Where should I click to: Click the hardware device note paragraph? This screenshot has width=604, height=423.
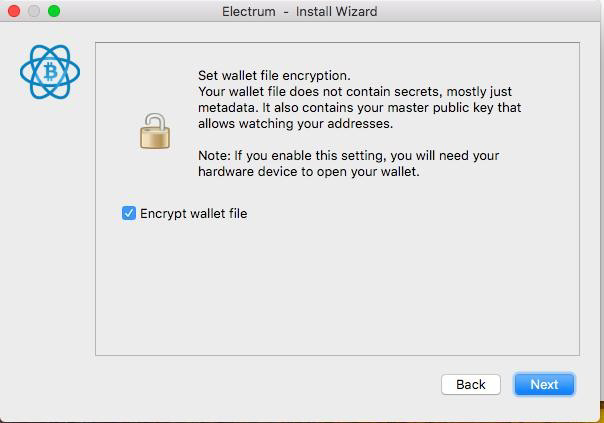[349, 163]
